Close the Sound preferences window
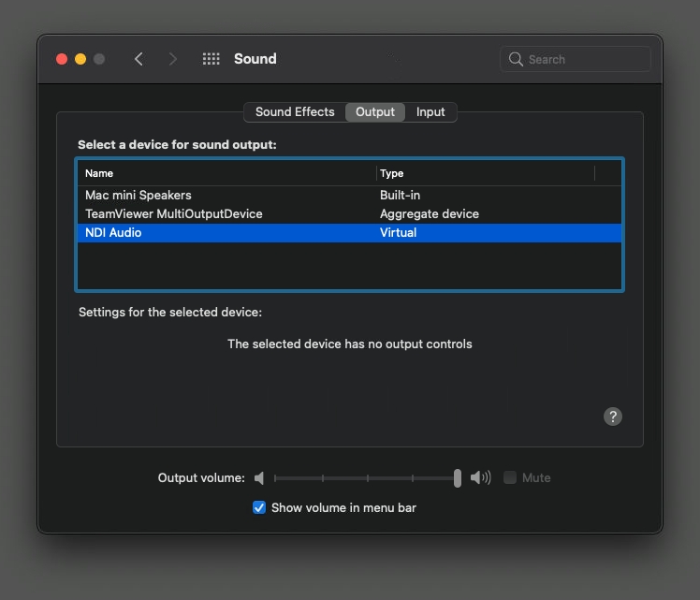This screenshot has width=700, height=600. coord(62,59)
